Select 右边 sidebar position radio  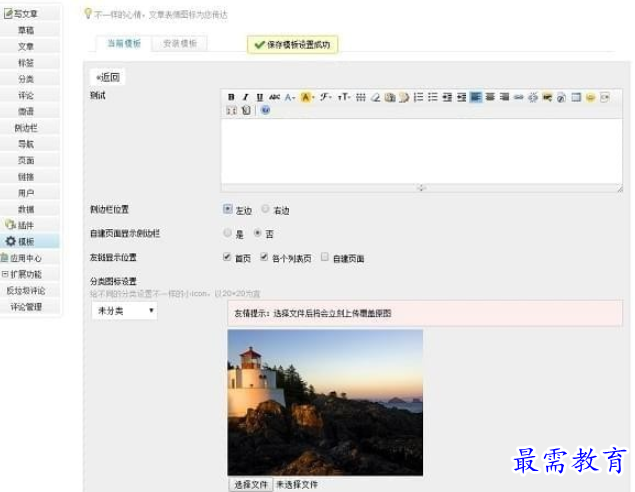tap(265, 209)
